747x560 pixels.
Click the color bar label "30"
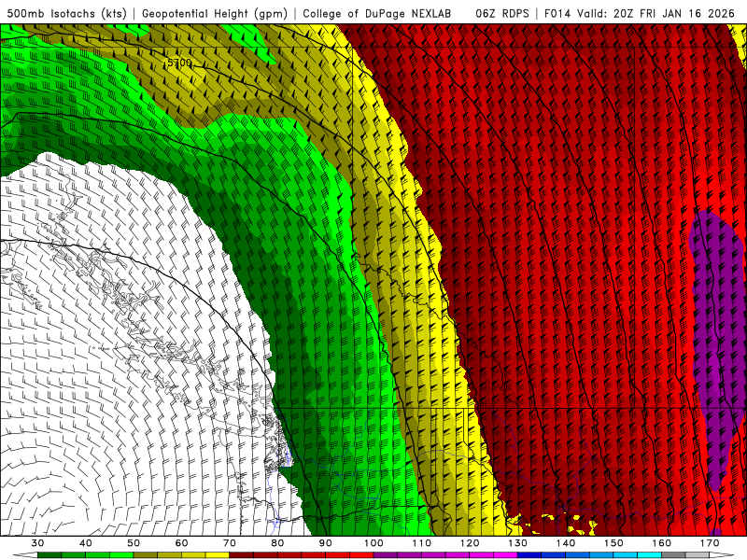point(37,543)
